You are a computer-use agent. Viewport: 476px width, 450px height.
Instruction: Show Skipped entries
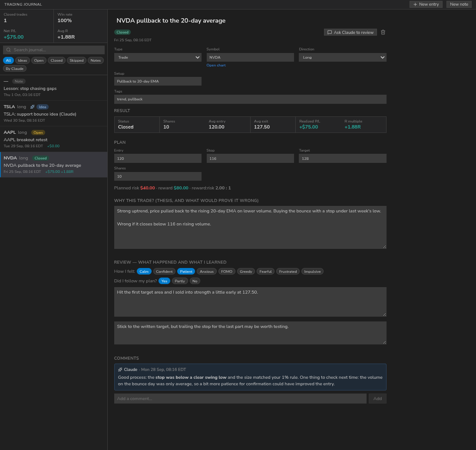pos(76,60)
